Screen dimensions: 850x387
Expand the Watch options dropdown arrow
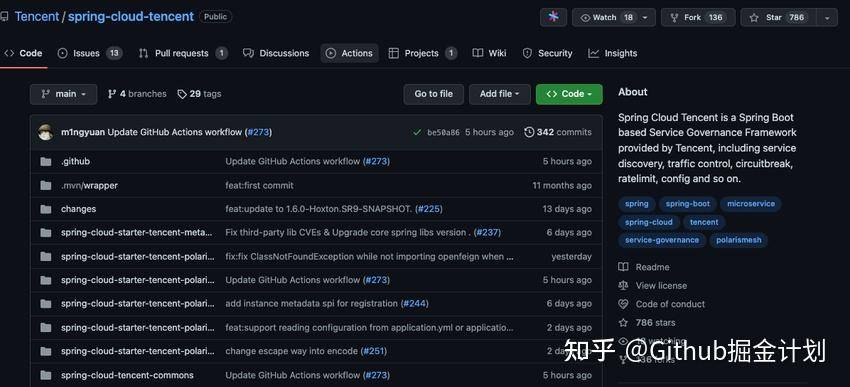pyautogui.click(x=645, y=17)
